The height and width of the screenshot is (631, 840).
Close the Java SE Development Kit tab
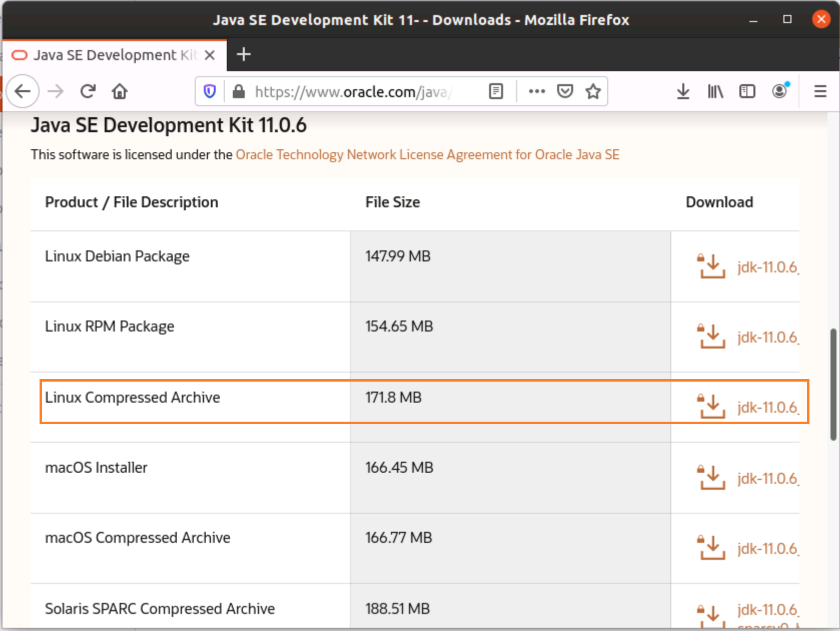pyautogui.click(x=210, y=55)
